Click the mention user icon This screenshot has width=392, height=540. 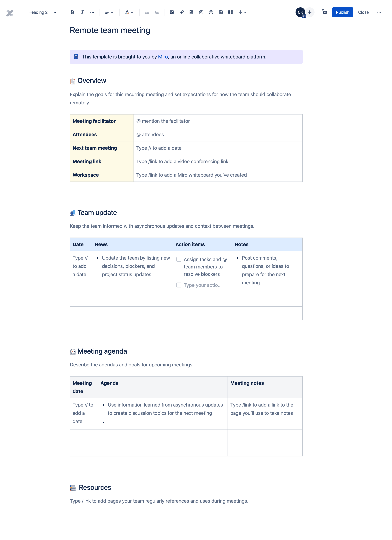pos(201,12)
